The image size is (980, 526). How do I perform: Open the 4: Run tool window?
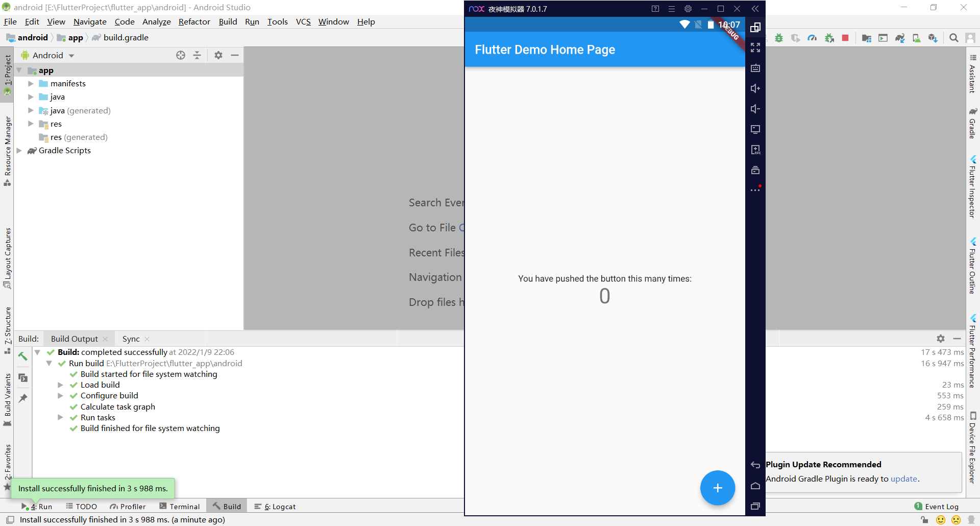tap(37, 507)
